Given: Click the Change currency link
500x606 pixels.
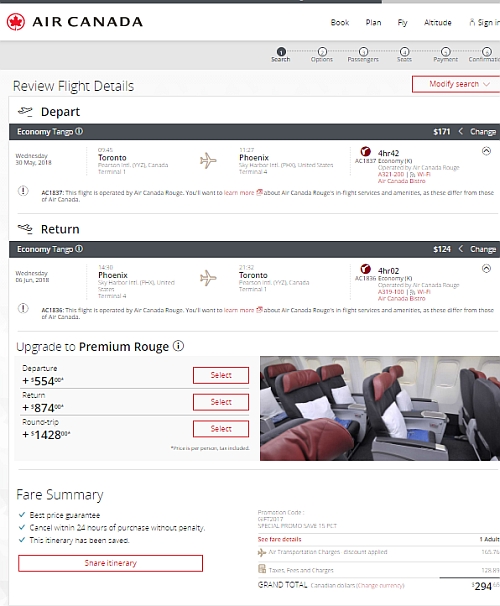Looking at the screenshot, I should tap(380, 586).
